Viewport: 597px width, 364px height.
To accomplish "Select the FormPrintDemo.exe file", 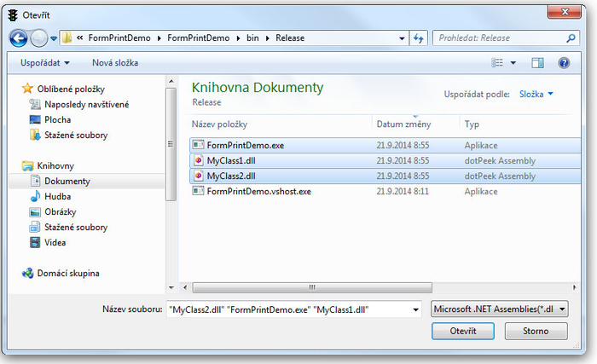I will (x=385, y=145).
